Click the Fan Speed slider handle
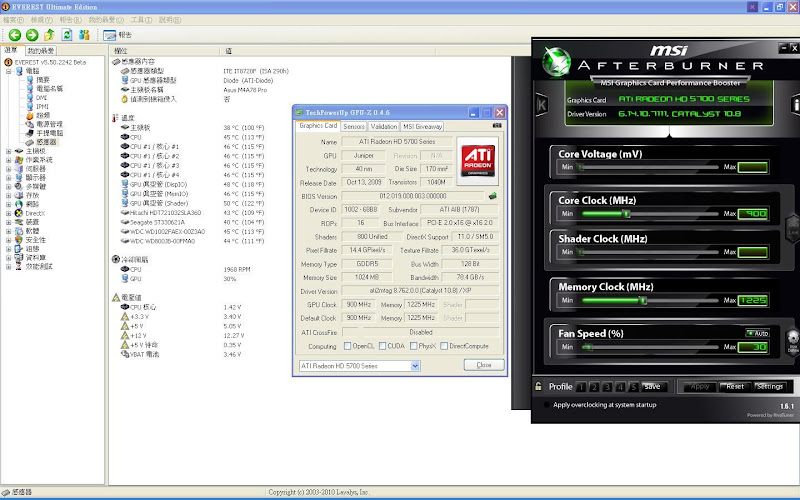 point(588,347)
